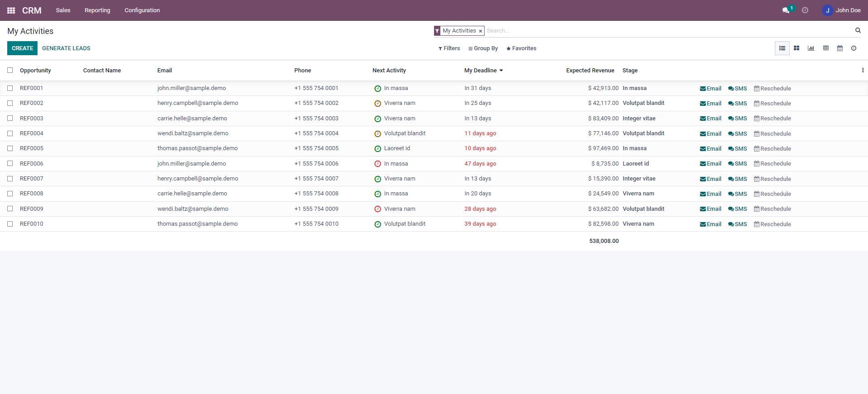Screen dimensions: 868x394
Task: Switch to Graph view
Action: pyautogui.click(x=811, y=48)
